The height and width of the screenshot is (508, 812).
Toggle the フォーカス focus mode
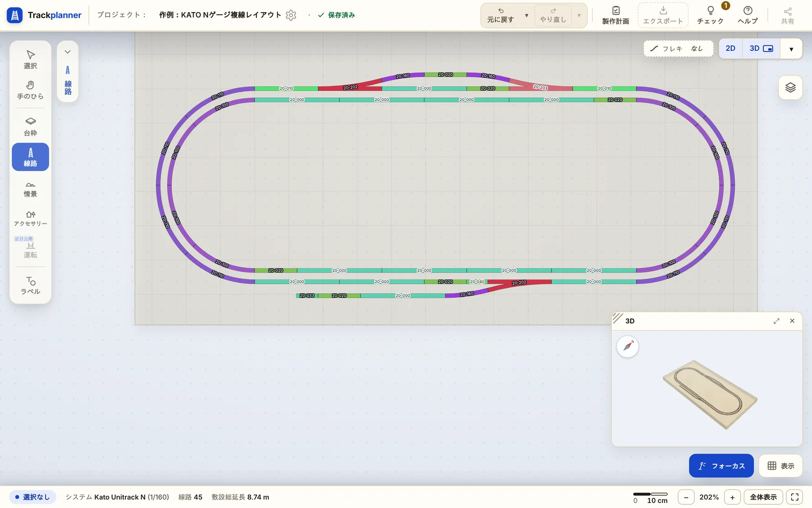721,466
